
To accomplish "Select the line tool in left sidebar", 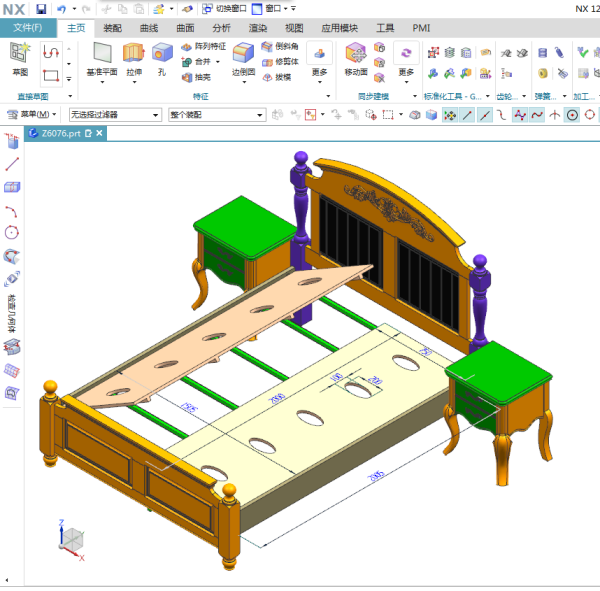I will [12, 164].
